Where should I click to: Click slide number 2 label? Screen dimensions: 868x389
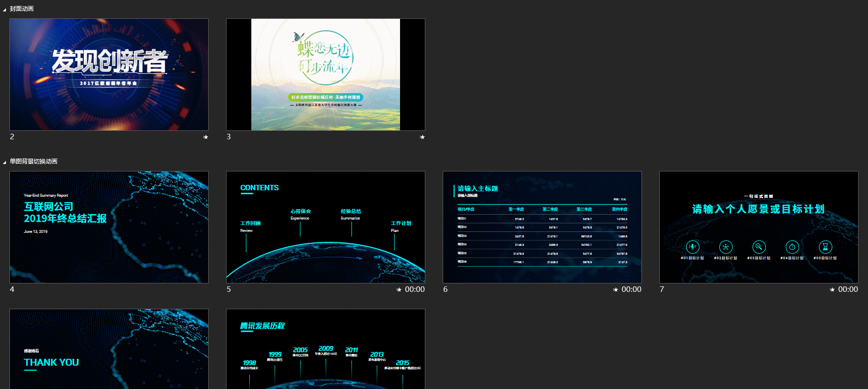pyautogui.click(x=12, y=137)
